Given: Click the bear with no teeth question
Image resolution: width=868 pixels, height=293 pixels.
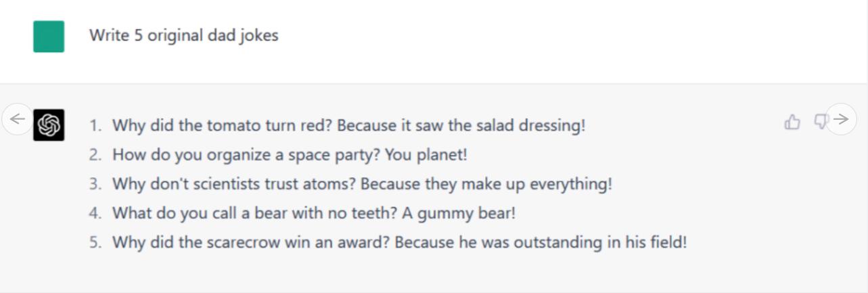Looking at the screenshot, I should click(x=254, y=212).
